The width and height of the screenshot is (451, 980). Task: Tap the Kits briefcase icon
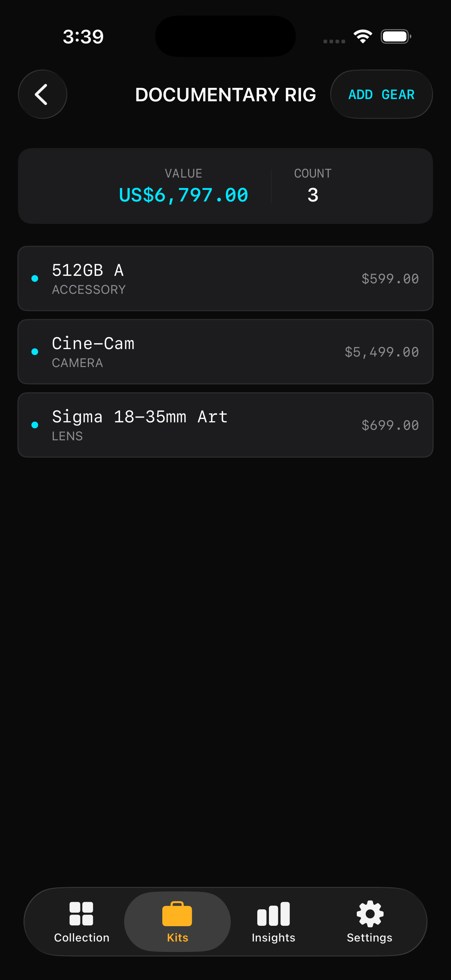coord(177,913)
